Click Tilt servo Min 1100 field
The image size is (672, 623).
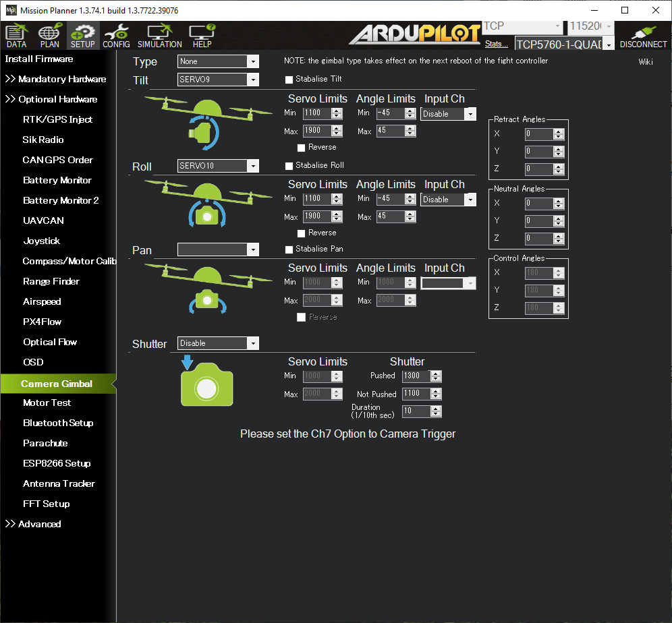click(316, 113)
